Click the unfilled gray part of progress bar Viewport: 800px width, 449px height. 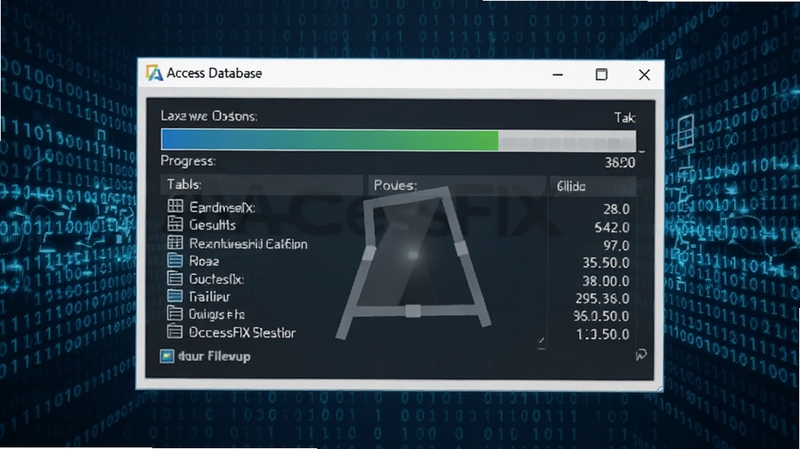[567, 141]
